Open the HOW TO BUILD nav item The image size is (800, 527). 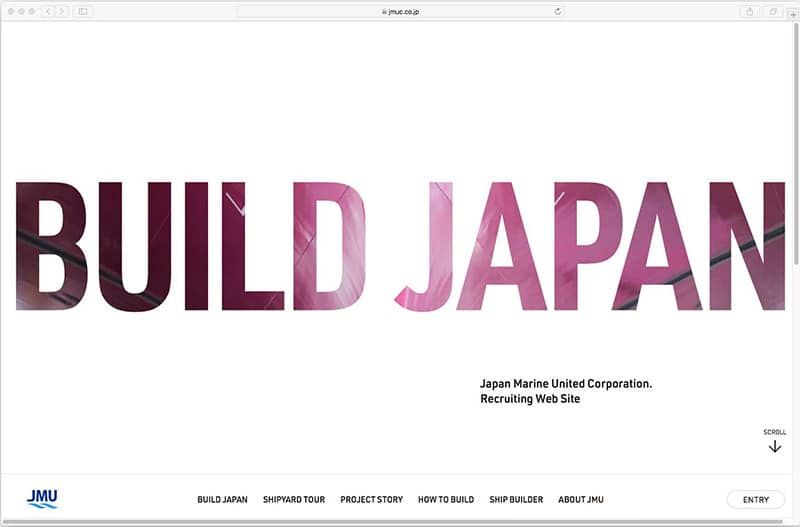[446, 499]
